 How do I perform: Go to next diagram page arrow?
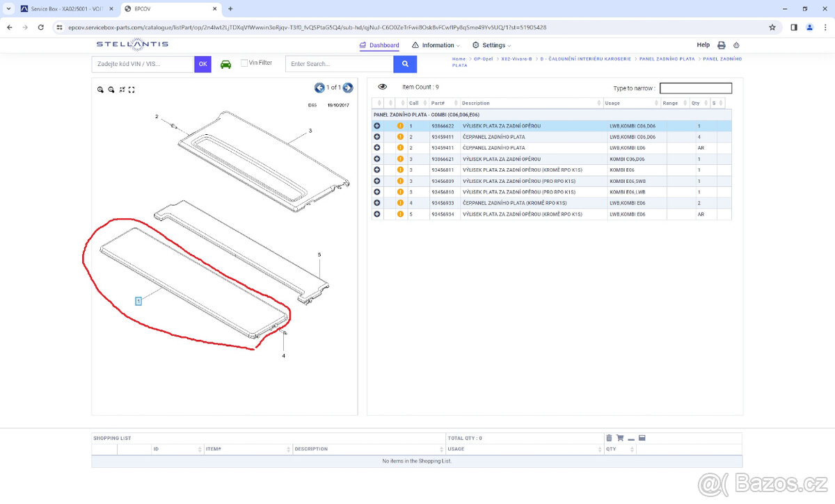click(348, 88)
